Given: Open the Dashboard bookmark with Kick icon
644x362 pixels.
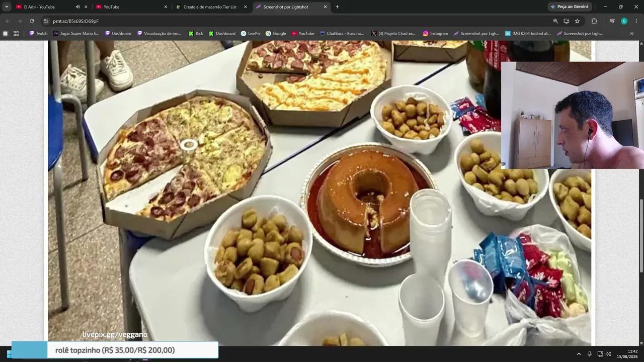Looking at the screenshot, I should (x=222, y=34).
